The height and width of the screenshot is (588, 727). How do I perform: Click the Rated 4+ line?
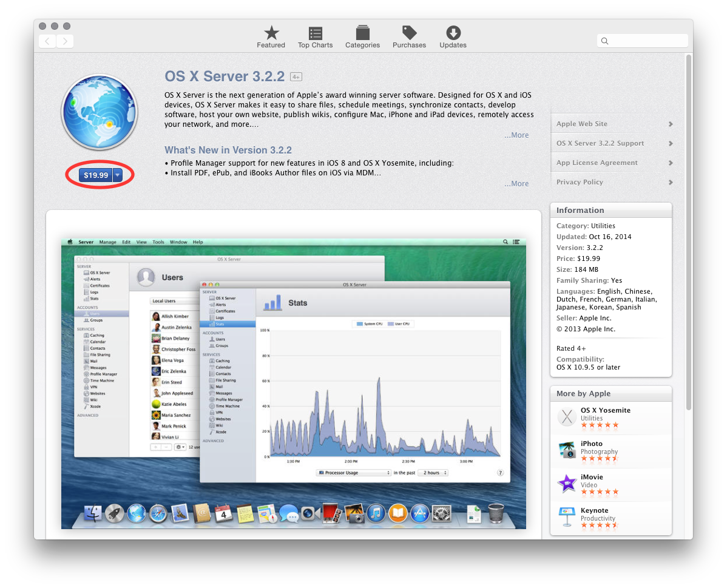(x=571, y=349)
